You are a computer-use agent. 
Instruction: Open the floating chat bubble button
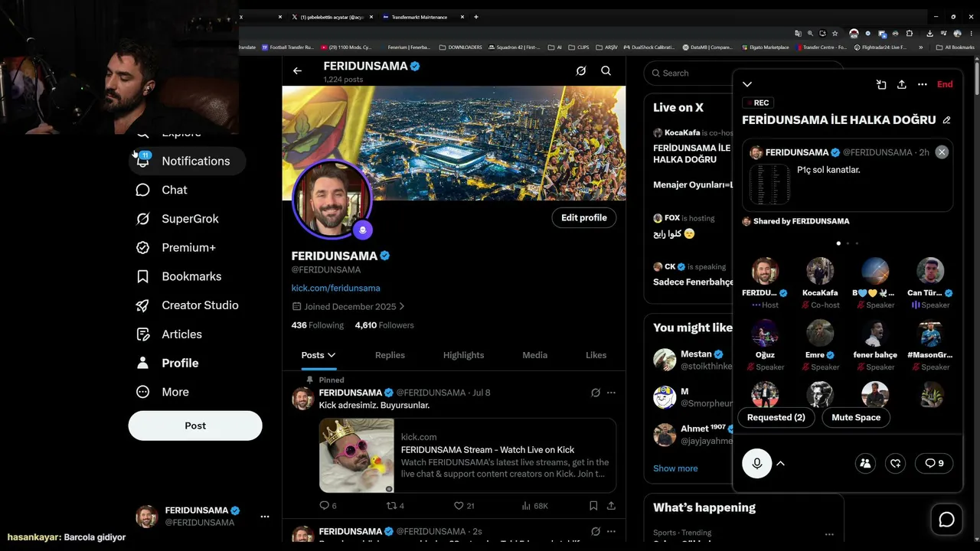pyautogui.click(x=947, y=520)
